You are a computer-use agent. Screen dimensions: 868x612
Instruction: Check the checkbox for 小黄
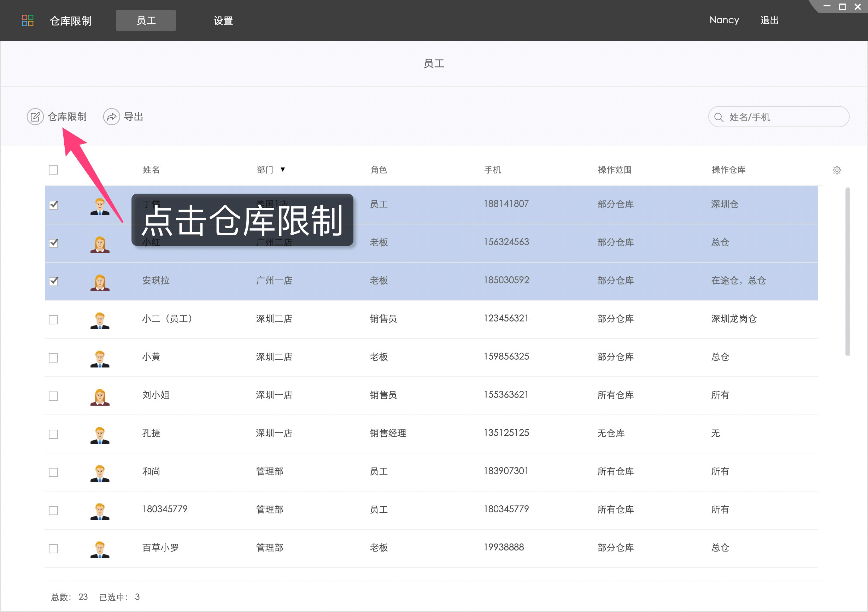coord(53,358)
